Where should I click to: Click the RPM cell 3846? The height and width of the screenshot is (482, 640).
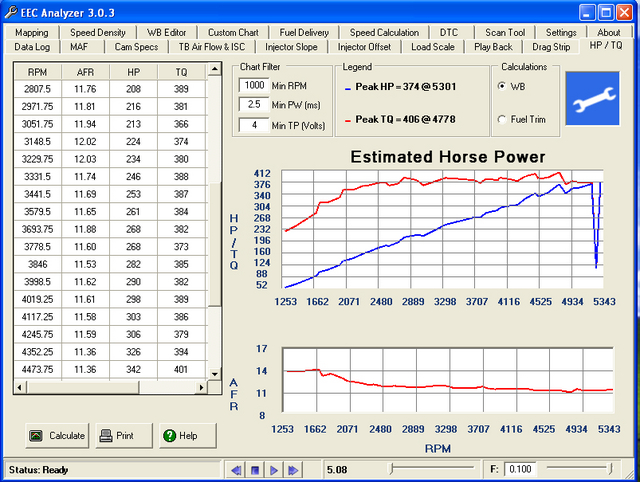[x=38, y=264]
